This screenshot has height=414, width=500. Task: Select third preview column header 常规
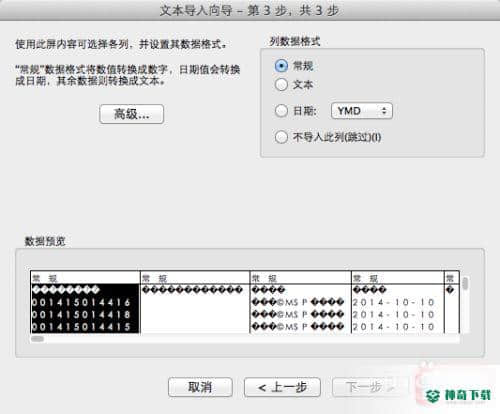(301, 278)
